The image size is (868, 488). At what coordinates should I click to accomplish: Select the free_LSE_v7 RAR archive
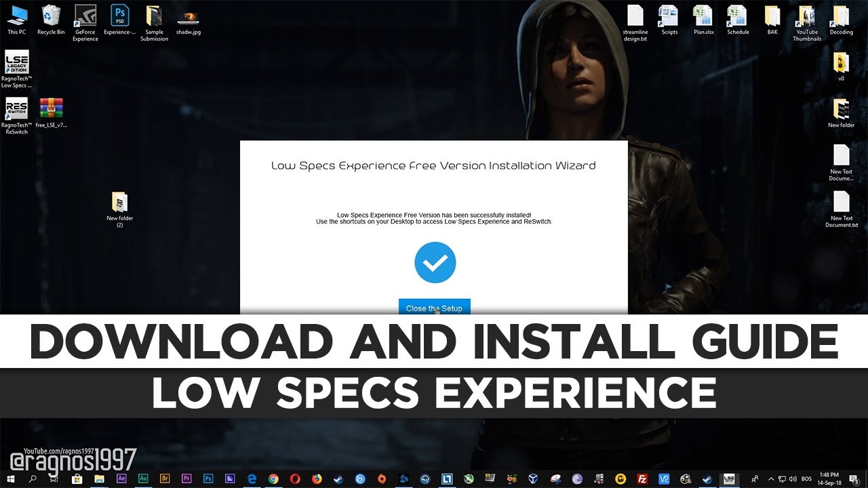pyautogui.click(x=52, y=112)
